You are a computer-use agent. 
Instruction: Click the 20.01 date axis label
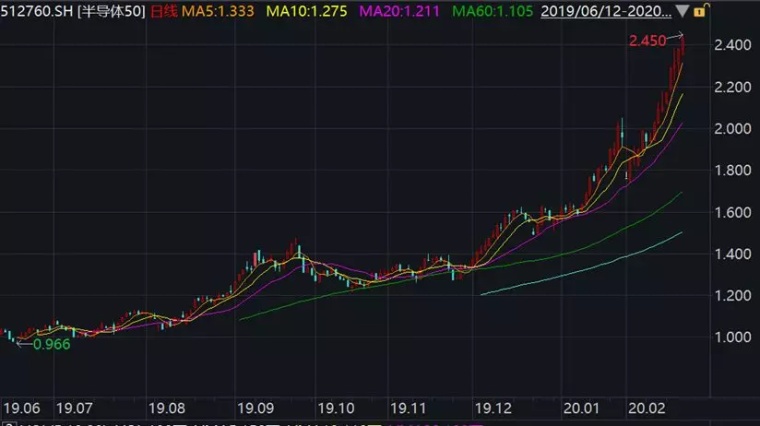pyautogui.click(x=581, y=409)
